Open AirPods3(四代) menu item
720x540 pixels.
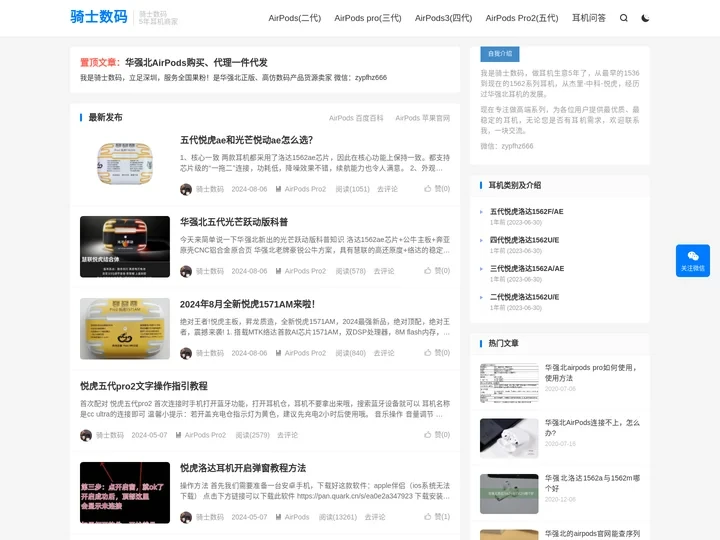point(443,18)
